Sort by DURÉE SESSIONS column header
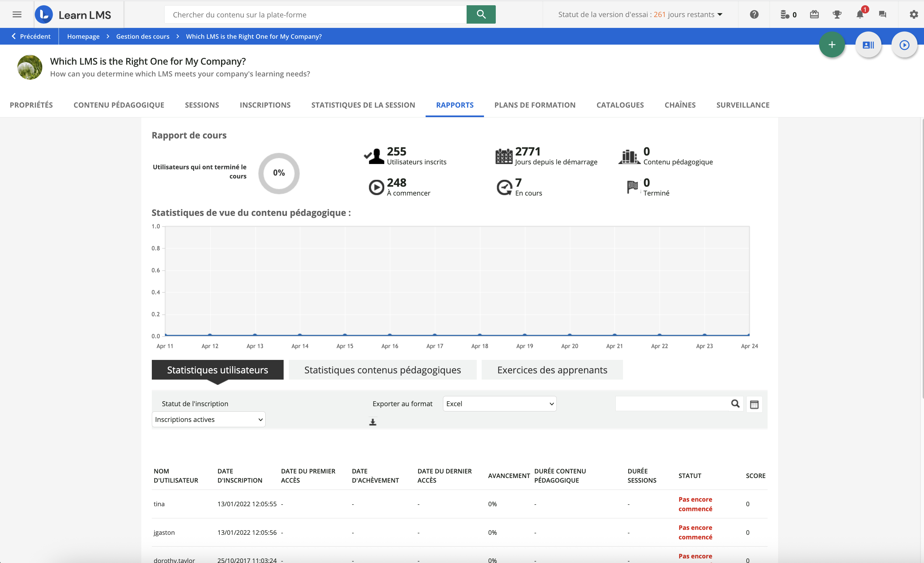924x563 pixels. (642, 475)
